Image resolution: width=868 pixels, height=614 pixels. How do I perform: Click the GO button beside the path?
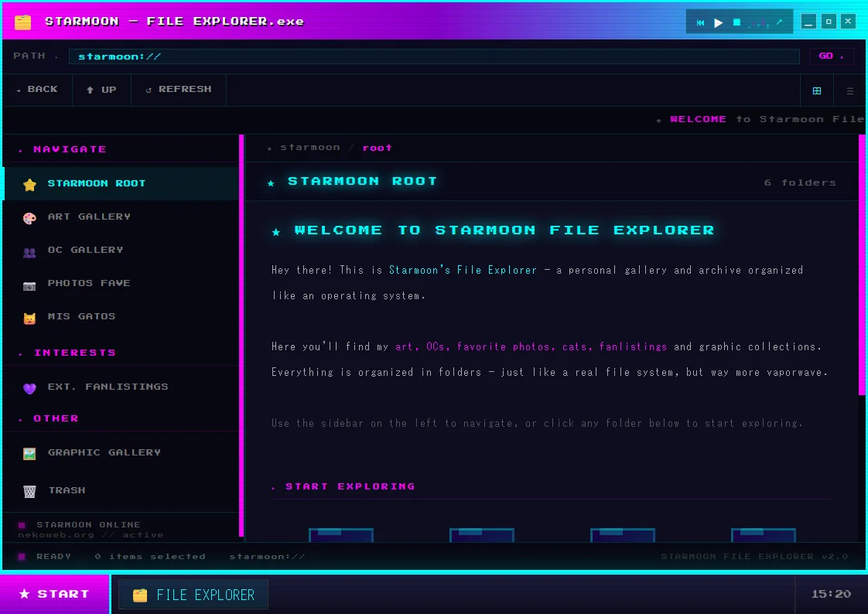coord(831,56)
